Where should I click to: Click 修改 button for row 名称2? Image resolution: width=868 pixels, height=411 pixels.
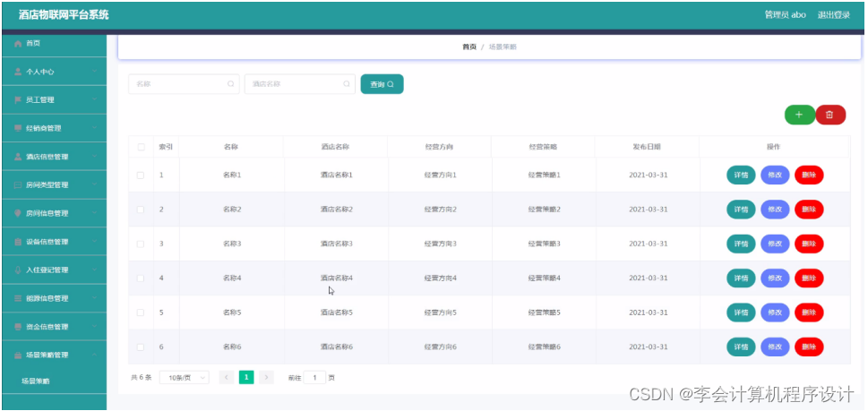(x=775, y=210)
